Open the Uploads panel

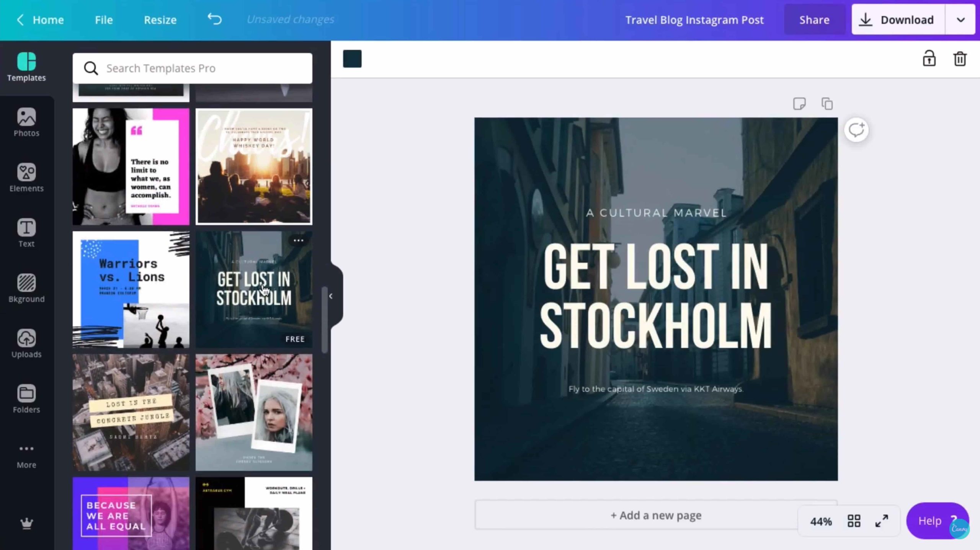[26, 343]
